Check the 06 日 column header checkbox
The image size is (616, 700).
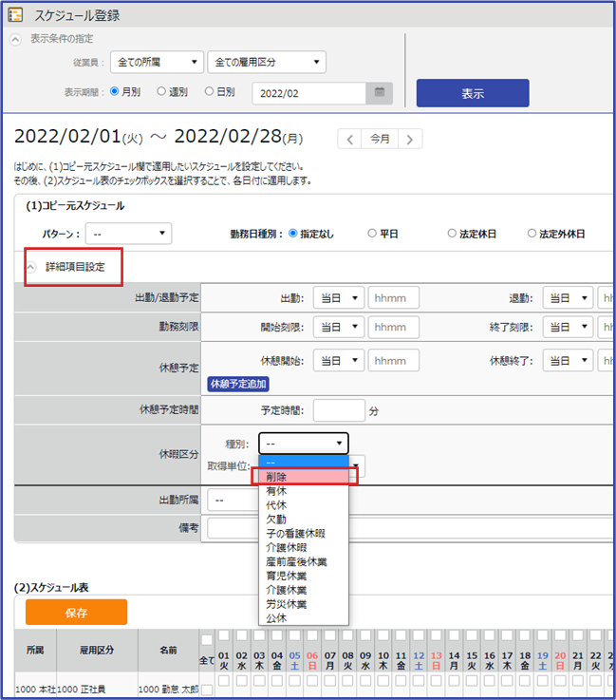point(312,635)
